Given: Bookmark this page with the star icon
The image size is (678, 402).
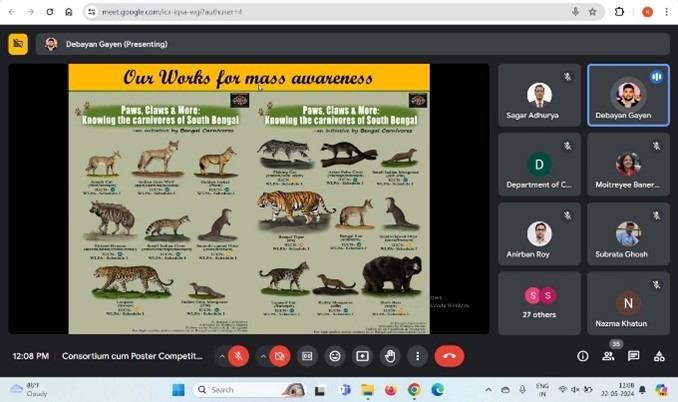Looking at the screenshot, I should click(x=593, y=12).
